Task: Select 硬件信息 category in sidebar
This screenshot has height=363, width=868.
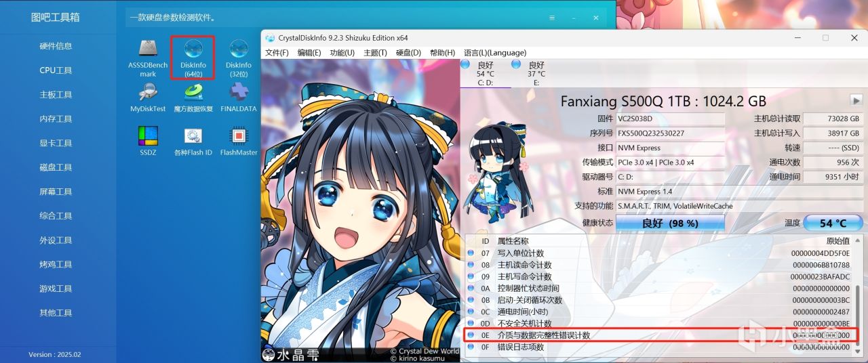Action: pyautogui.click(x=56, y=46)
